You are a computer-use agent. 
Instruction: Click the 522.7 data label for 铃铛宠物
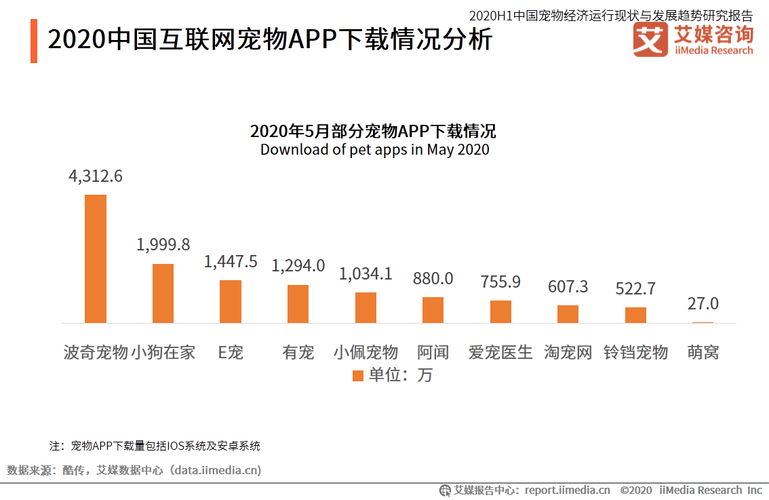(x=636, y=288)
